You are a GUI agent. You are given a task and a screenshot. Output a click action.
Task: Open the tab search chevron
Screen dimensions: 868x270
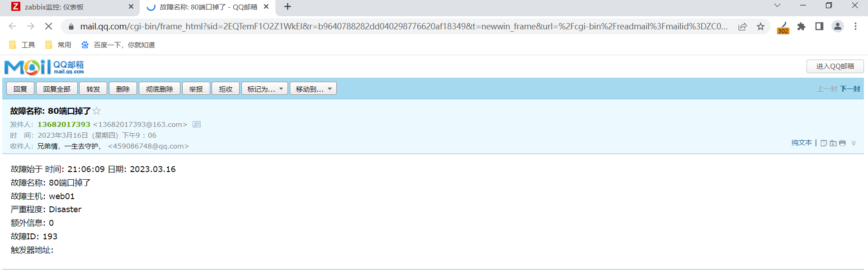pos(777,5)
